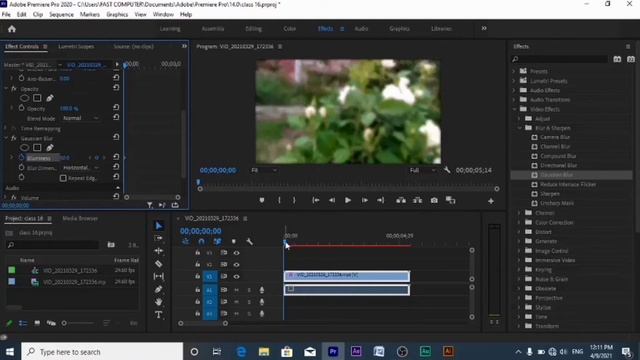
Task: Select pen mask tool under Opacity
Action: click(50, 98)
